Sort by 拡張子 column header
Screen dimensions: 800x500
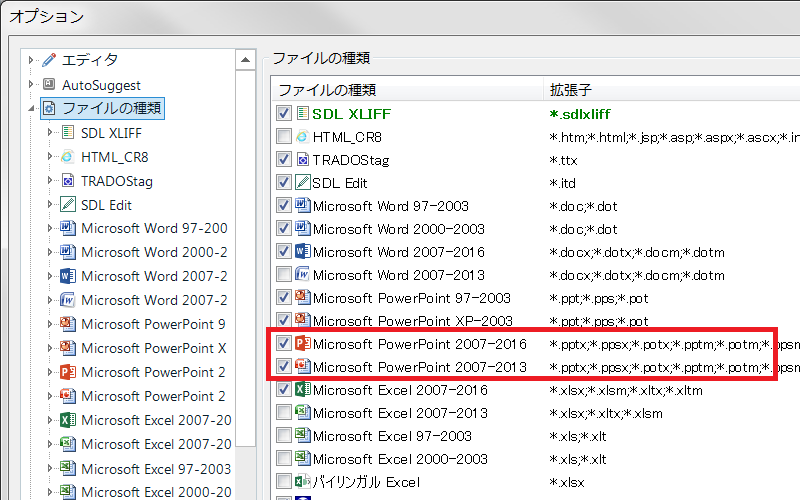click(x=671, y=90)
